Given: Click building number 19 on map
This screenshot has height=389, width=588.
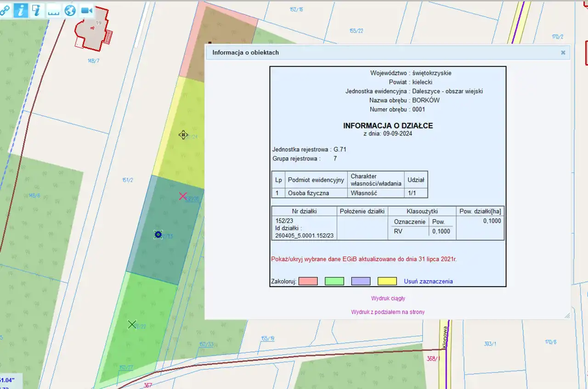Looking at the screenshot, I should click(x=98, y=23).
